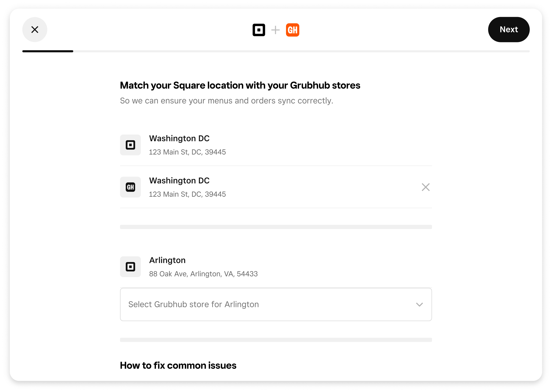The image size is (552, 392).
Task: Remove matched Washington DC Grubhub store
Action: point(426,187)
